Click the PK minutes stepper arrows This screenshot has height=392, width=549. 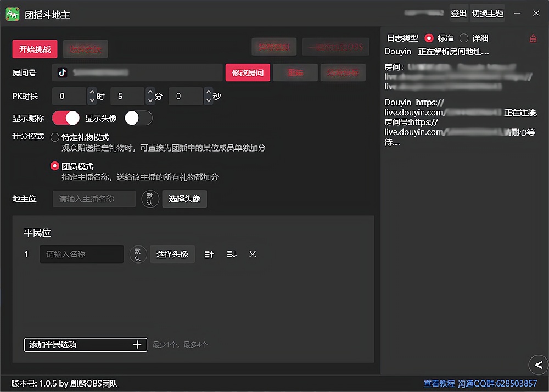pos(150,96)
